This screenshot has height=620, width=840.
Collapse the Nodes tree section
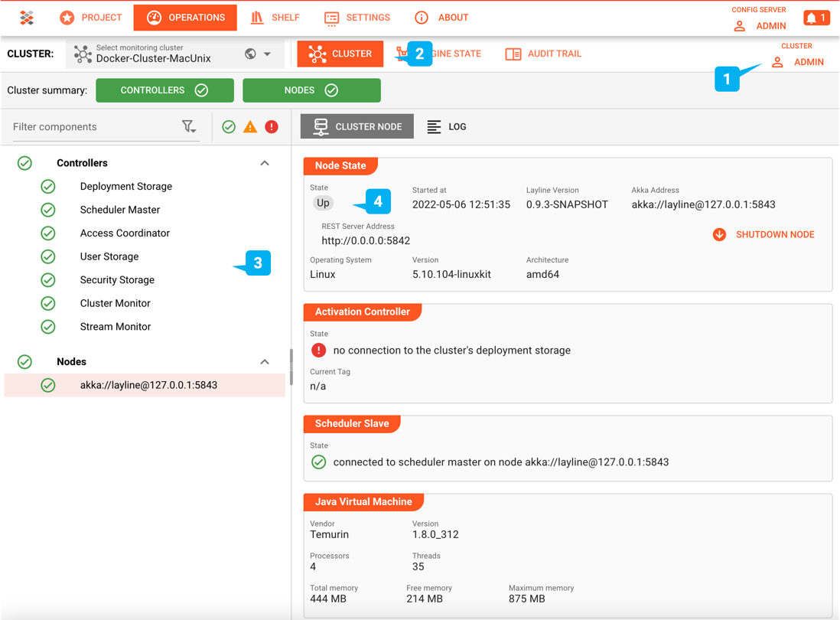pos(265,361)
